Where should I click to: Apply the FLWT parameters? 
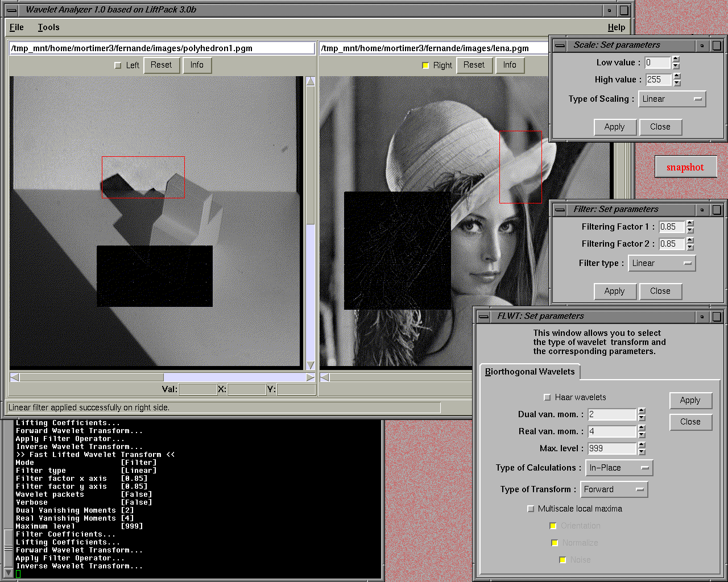pos(690,400)
